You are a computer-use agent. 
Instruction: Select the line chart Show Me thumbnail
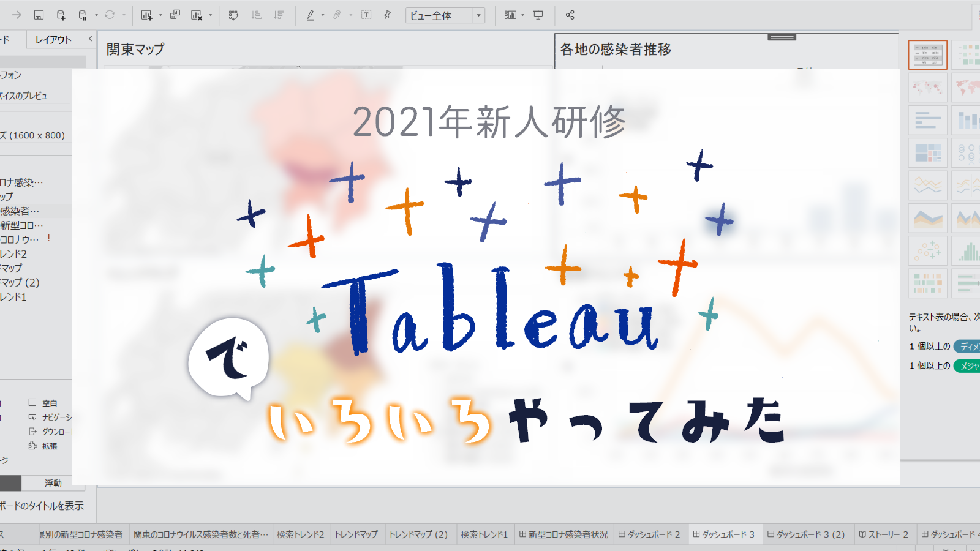[928, 185]
